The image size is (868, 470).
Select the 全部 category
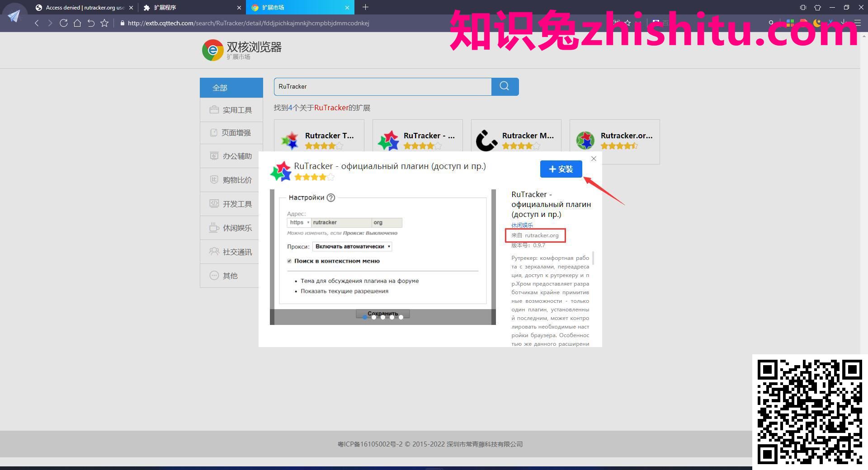(x=231, y=88)
